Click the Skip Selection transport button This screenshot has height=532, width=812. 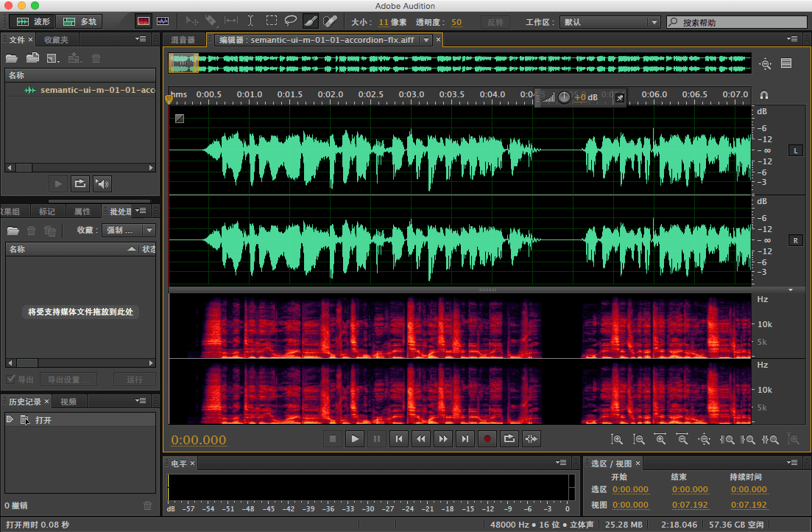[532, 438]
